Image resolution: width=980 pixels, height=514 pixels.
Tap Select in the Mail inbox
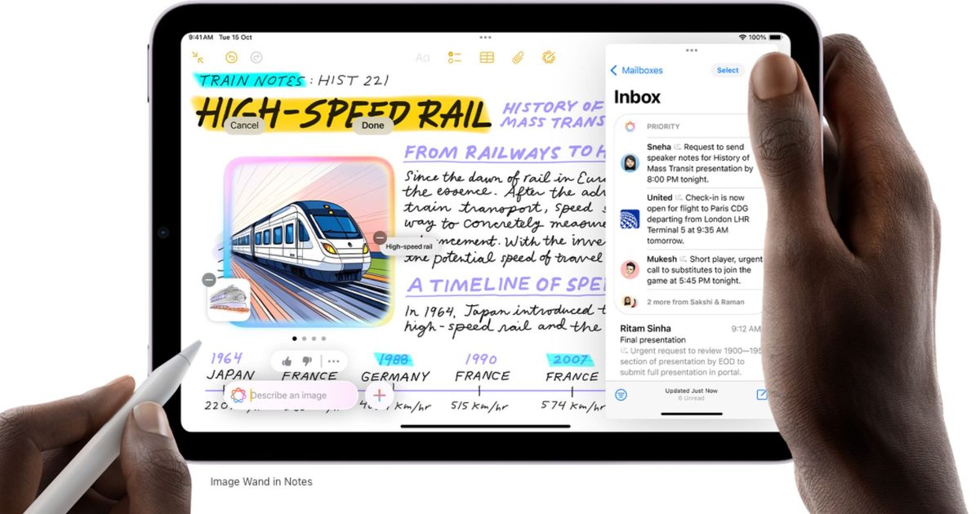pyautogui.click(x=728, y=71)
